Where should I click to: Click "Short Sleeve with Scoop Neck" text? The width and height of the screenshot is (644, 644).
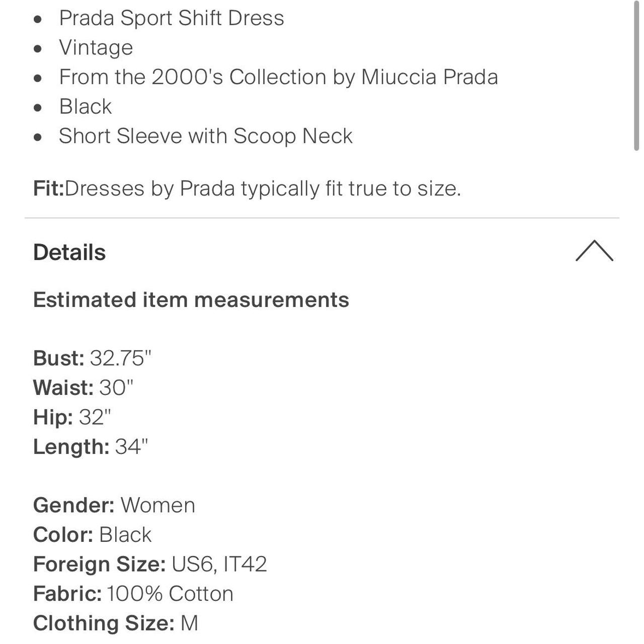(205, 136)
